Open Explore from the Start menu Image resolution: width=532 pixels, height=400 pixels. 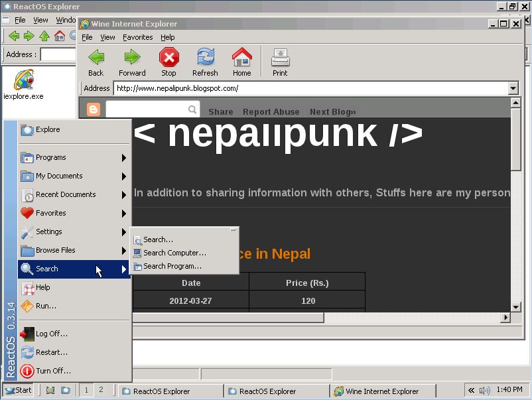point(74,129)
